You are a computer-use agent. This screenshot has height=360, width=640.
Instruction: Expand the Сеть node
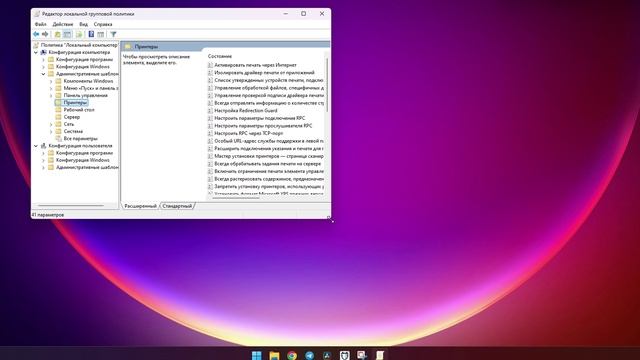tap(51, 124)
